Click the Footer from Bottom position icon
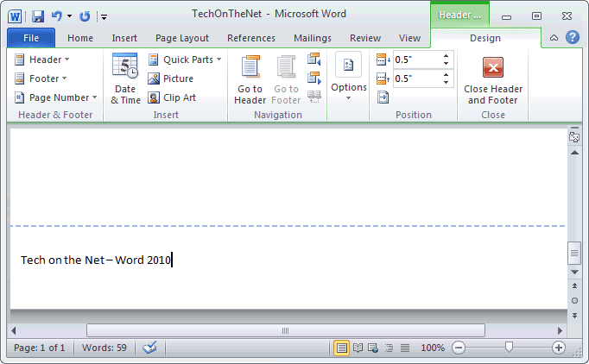 [383, 78]
